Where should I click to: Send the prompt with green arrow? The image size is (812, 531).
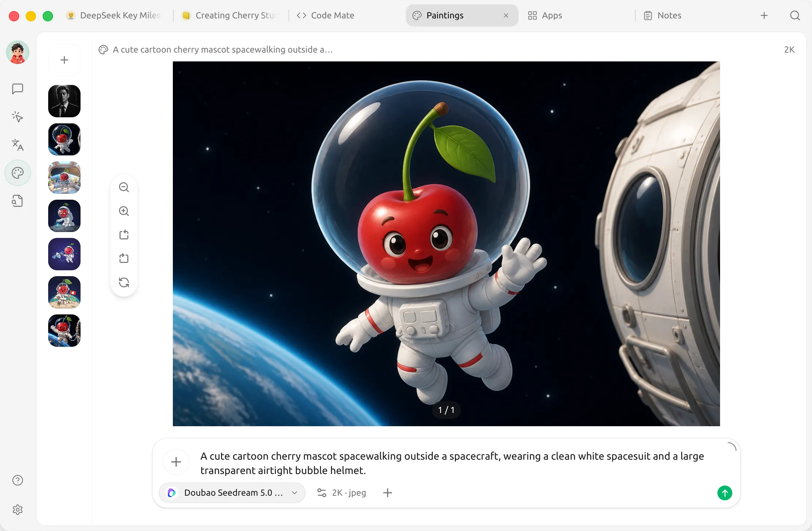point(724,493)
